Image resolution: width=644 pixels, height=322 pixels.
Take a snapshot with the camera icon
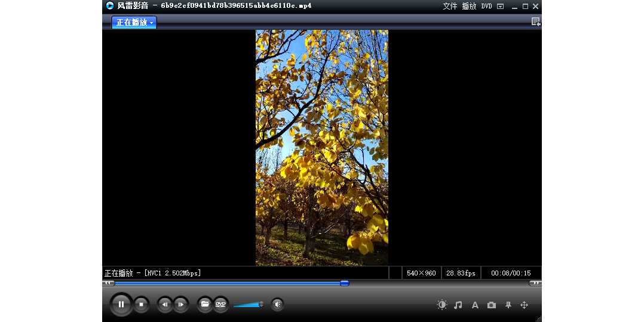pos(491,305)
